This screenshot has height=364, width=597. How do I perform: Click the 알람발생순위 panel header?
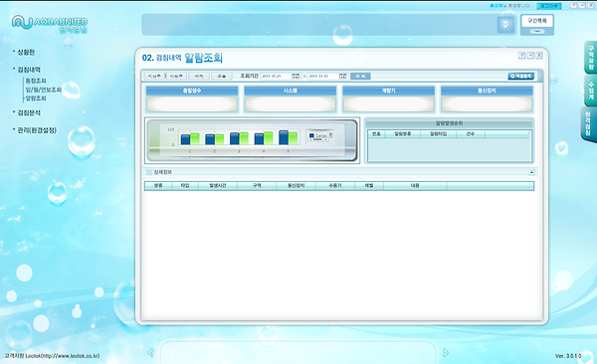click(450, 123)
